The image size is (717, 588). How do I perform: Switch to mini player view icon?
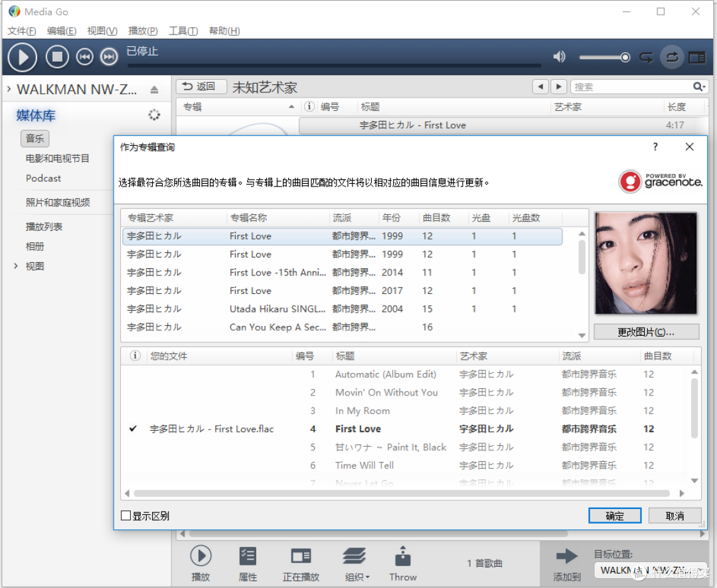coord(697,58)
